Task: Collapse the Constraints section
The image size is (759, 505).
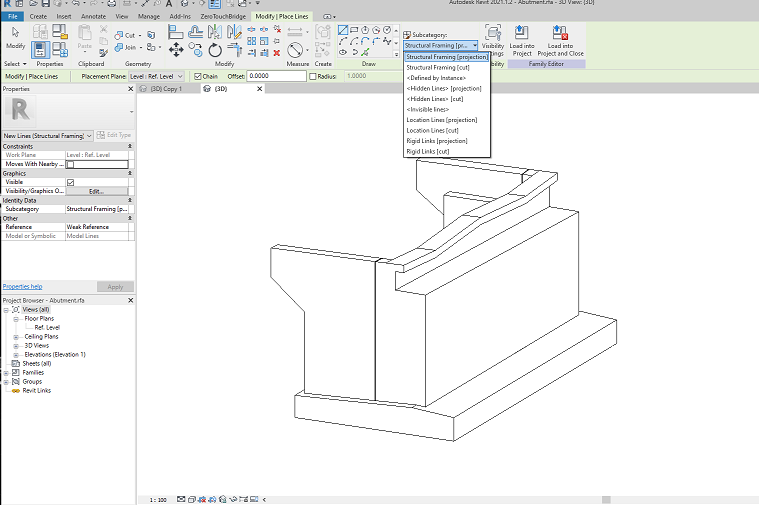Action: tap(130, 146)
